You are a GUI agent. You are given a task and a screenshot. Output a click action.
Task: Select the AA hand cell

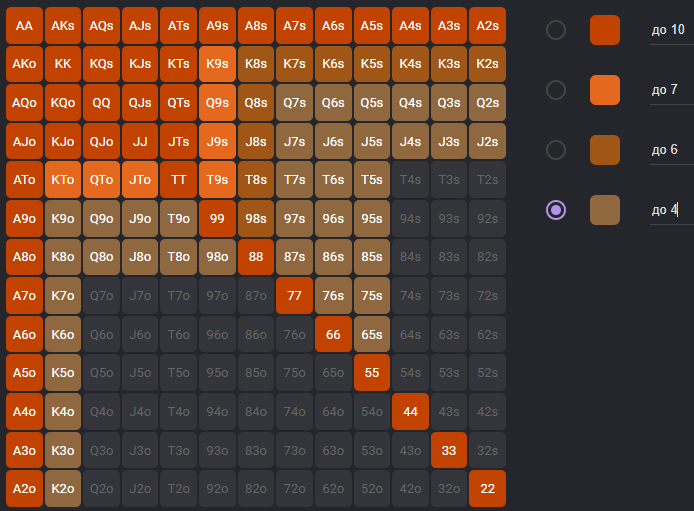(x=24, y=26)
